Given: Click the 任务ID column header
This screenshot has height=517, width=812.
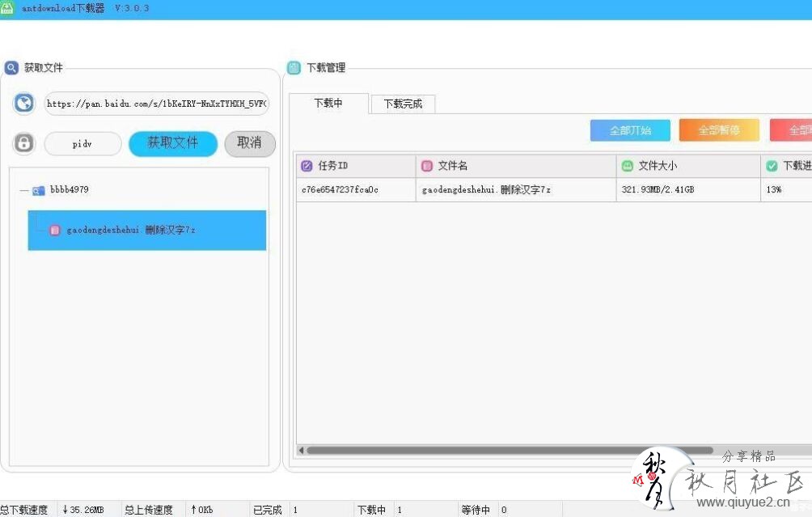Looking at the screenshot, I should [356, 166].
